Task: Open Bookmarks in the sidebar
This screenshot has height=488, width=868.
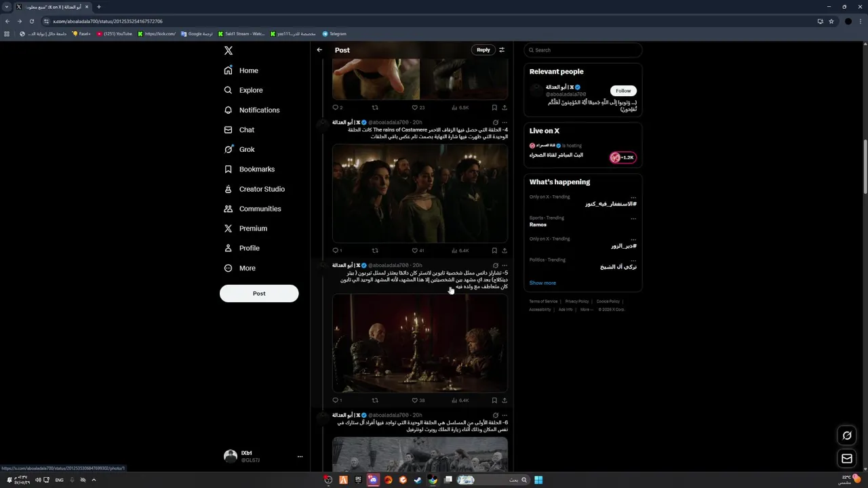Action: pos(250,169)
